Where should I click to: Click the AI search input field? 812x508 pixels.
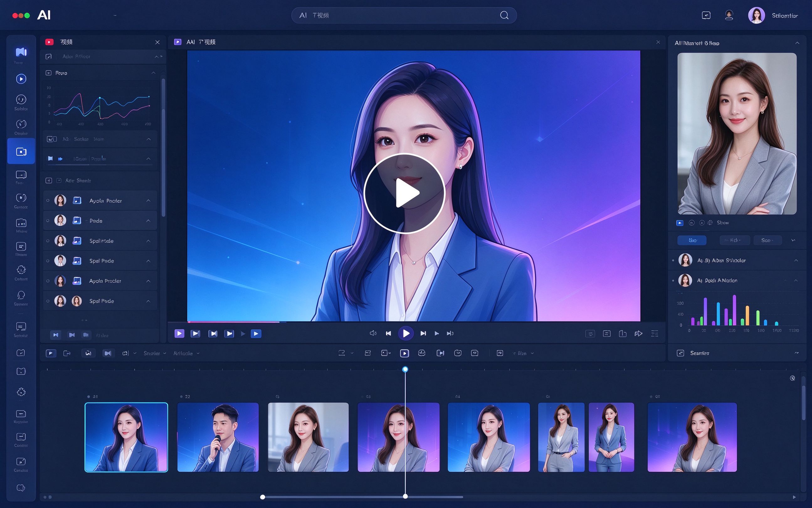click(404, 15)
